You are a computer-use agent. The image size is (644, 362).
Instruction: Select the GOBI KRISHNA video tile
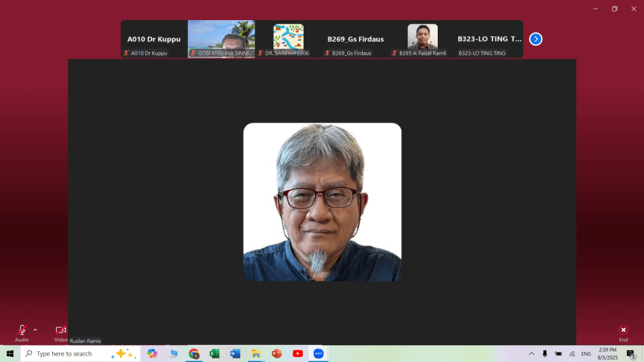[x=221, y=39]
